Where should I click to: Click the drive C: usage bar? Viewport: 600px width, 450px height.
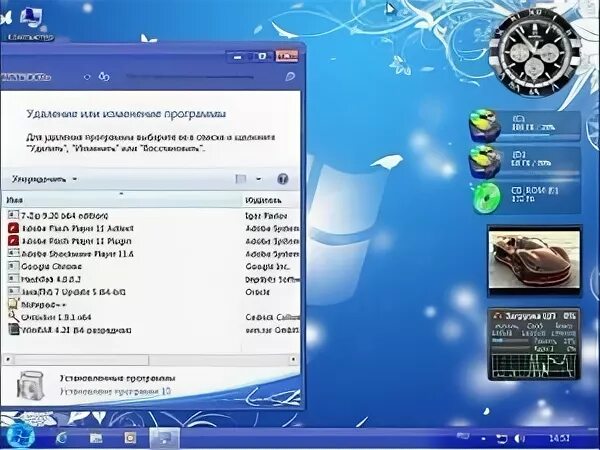(x=540, y=135)
